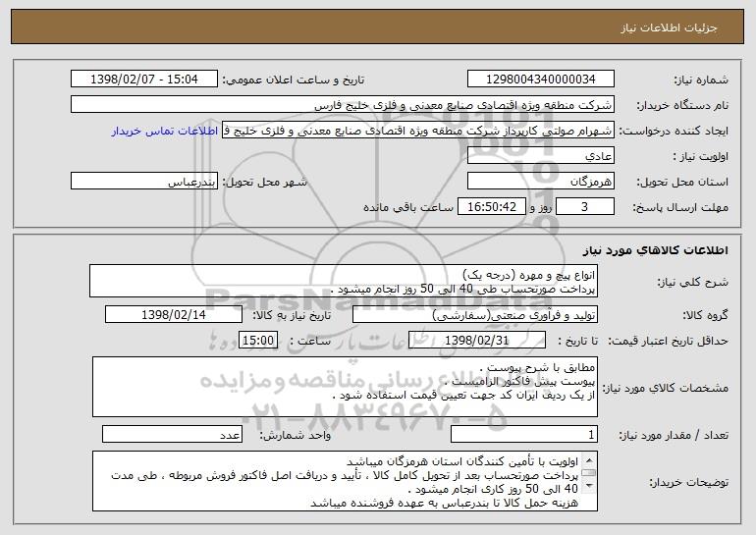Click the label نام دستگاه خریدار
The image size is (756, 535).
pyautogui.click(x=682, y=106)
